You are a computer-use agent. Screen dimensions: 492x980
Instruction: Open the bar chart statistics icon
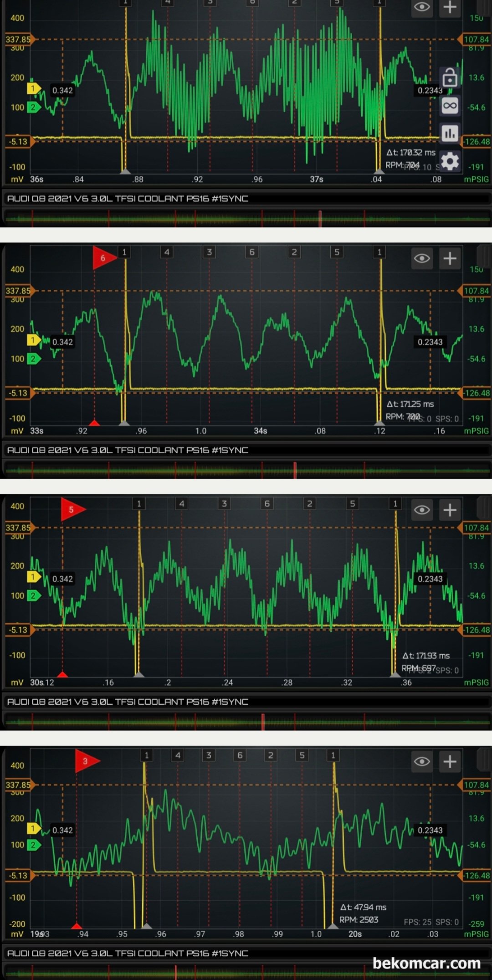(450, 133)
